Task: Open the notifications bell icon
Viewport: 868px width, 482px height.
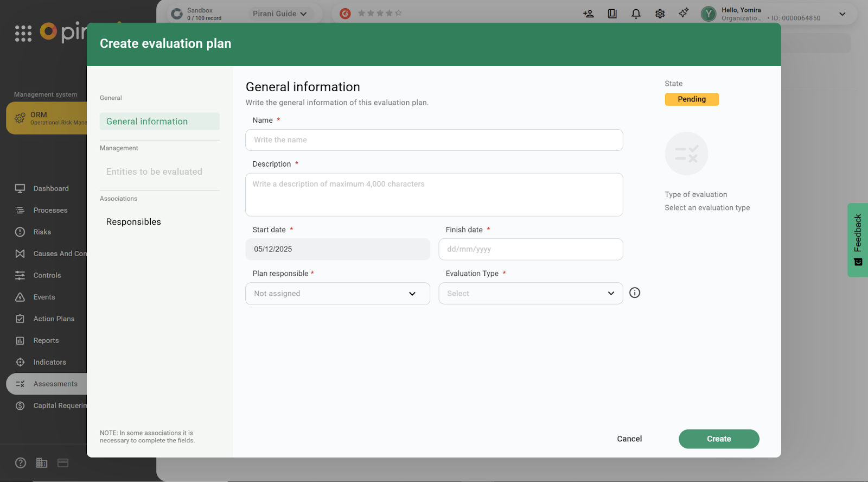Action: (x=636, y=14)
